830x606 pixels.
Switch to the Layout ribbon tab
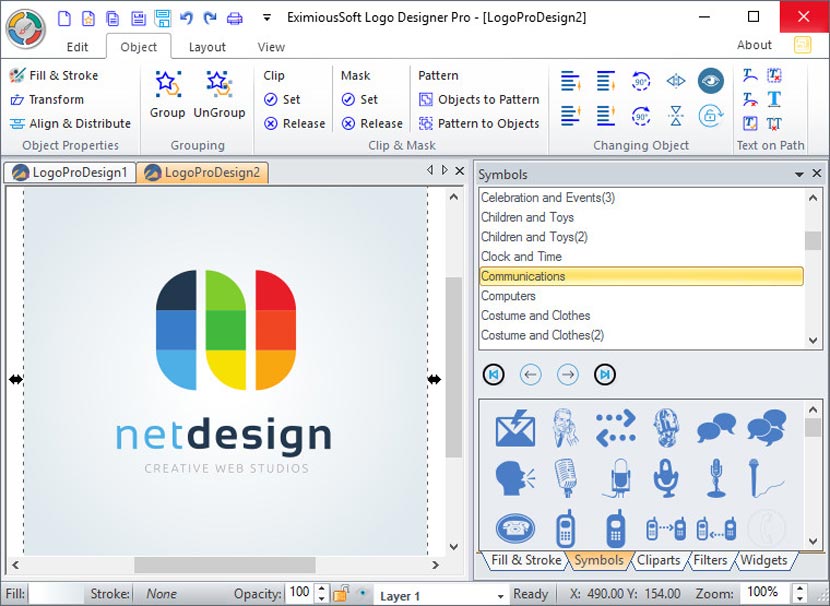pos(208,46)
